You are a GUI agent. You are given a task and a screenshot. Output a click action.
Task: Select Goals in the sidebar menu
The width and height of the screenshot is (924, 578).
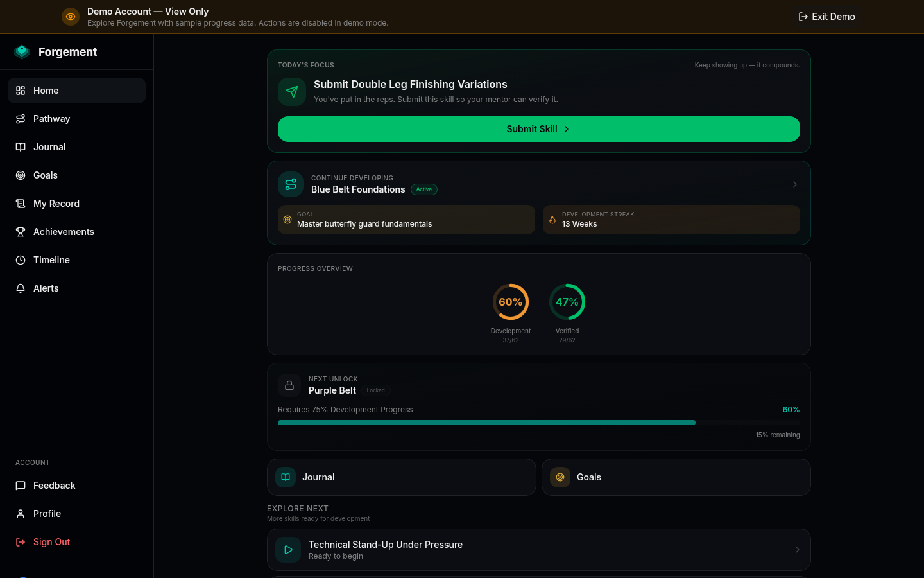pos(76,175)
